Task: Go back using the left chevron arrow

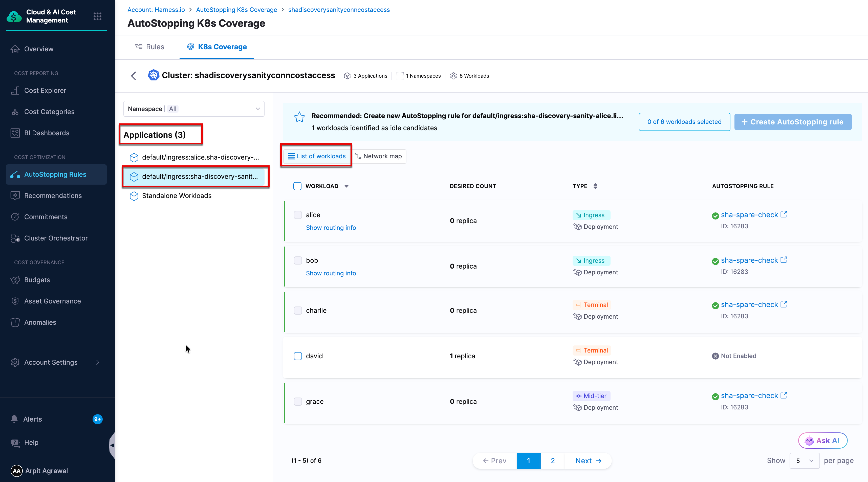Action: coord(134,75)
